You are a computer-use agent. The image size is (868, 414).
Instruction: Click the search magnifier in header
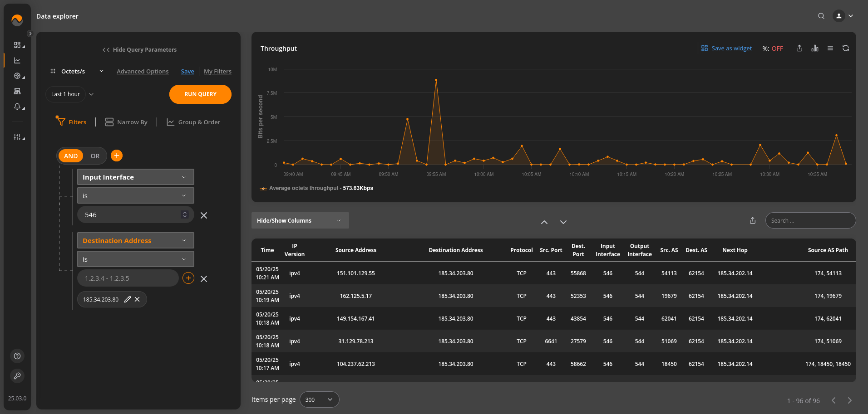[x=821, y=16]
